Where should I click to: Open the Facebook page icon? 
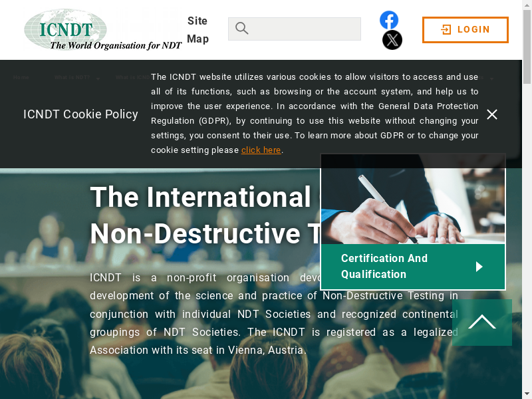[389, 20]
